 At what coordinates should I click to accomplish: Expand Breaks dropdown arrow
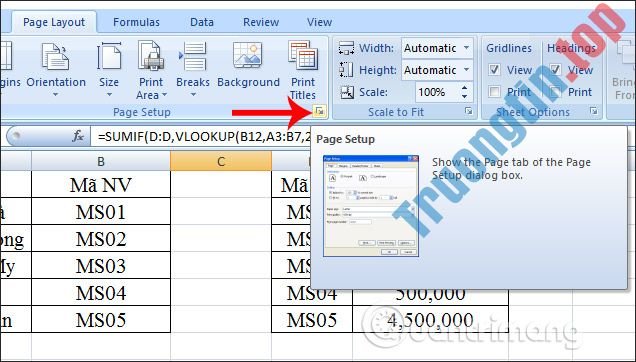193,95
